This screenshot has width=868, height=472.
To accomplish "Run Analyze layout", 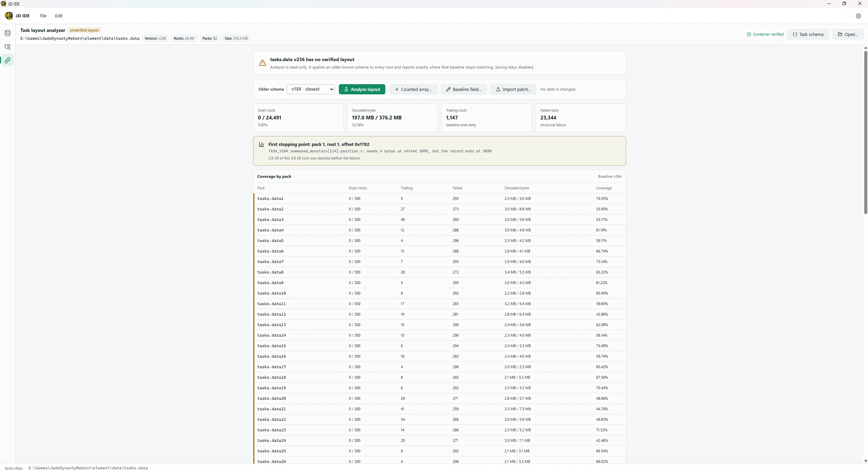I will tap(362, 89).
